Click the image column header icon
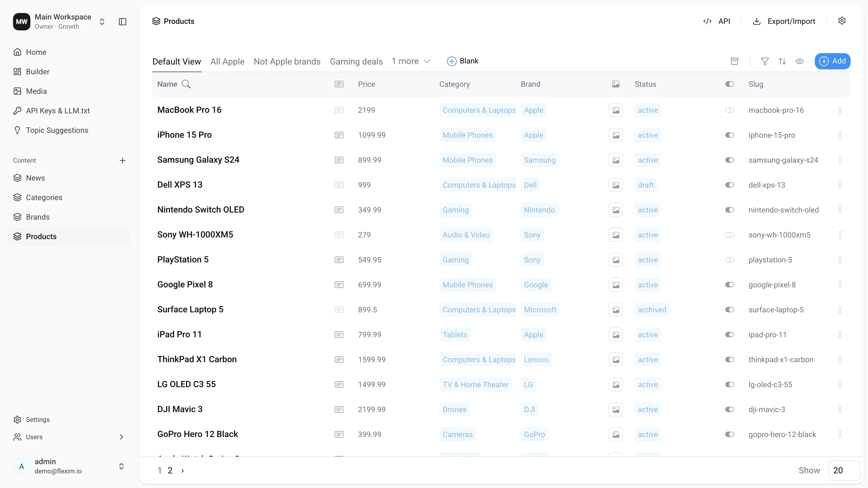 tap(616, 84)
